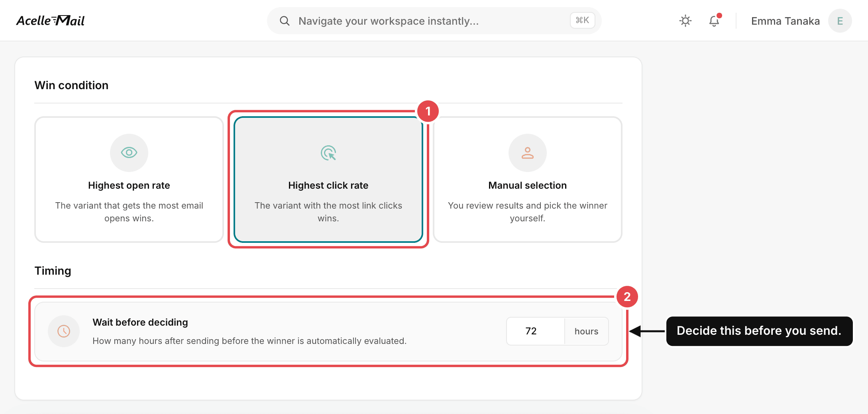868x414 pixels.
Task: Click the 'How many hours after sending' description
Action: [249, 341]
